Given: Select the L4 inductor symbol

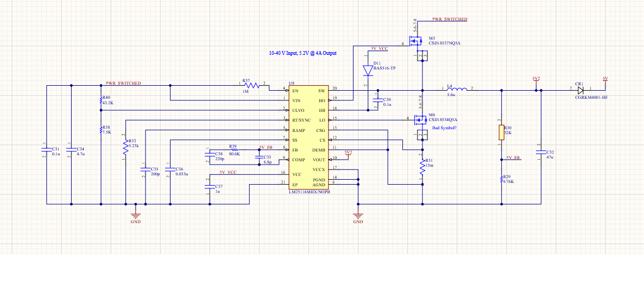Looking at the screenshot, I should (457, 90).
